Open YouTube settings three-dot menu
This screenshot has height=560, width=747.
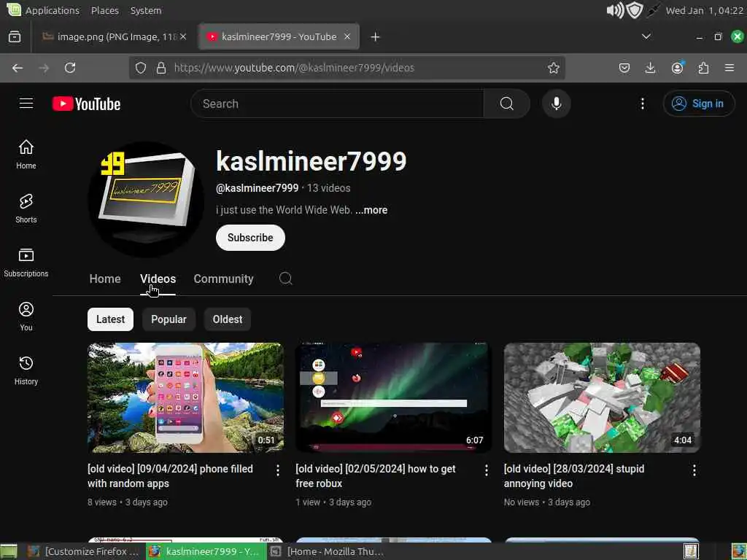tap(642, 104)
